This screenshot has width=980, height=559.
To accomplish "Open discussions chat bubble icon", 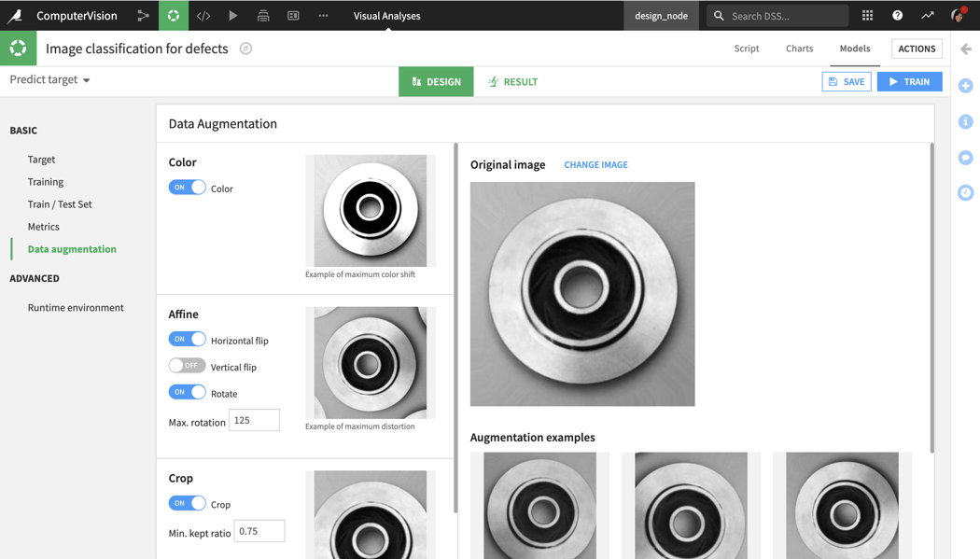I will click(x=966, y=158).
